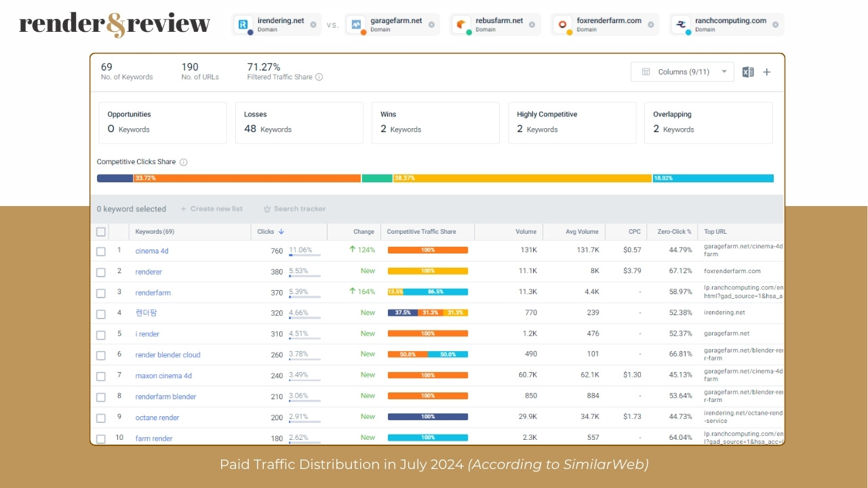
Task: Click the Avg Volume column header
Action: [x=582, y=232]
